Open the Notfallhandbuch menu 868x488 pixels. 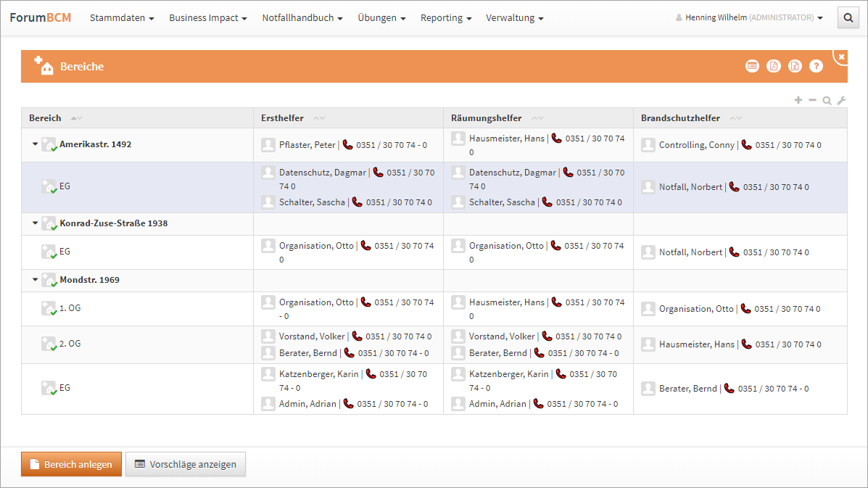tap(302, 18)
